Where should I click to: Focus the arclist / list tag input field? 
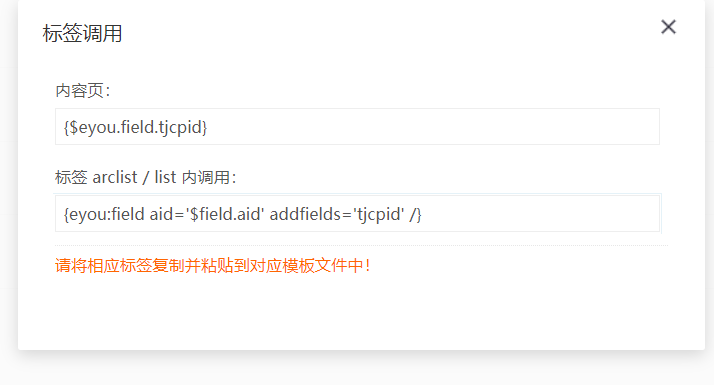pos(357,214)
